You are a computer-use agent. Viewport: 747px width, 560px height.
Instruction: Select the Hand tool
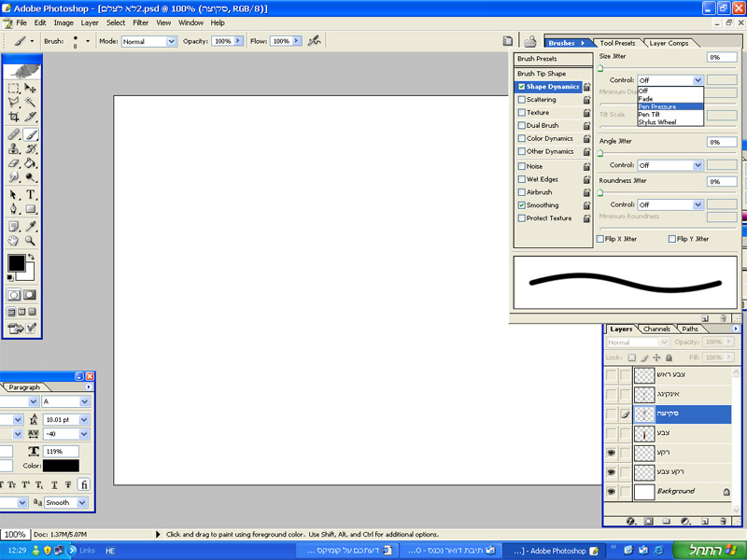pyautogui.click(x=14, y=241)
